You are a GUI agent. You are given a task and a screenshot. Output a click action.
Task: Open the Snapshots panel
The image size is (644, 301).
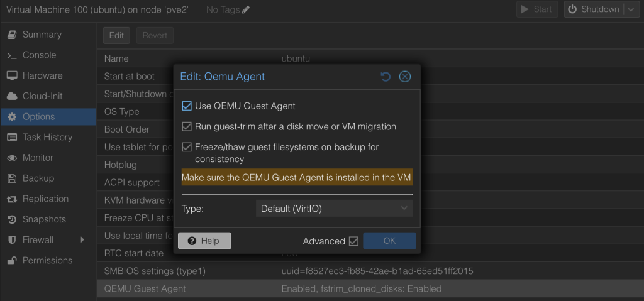coord(44,219)
